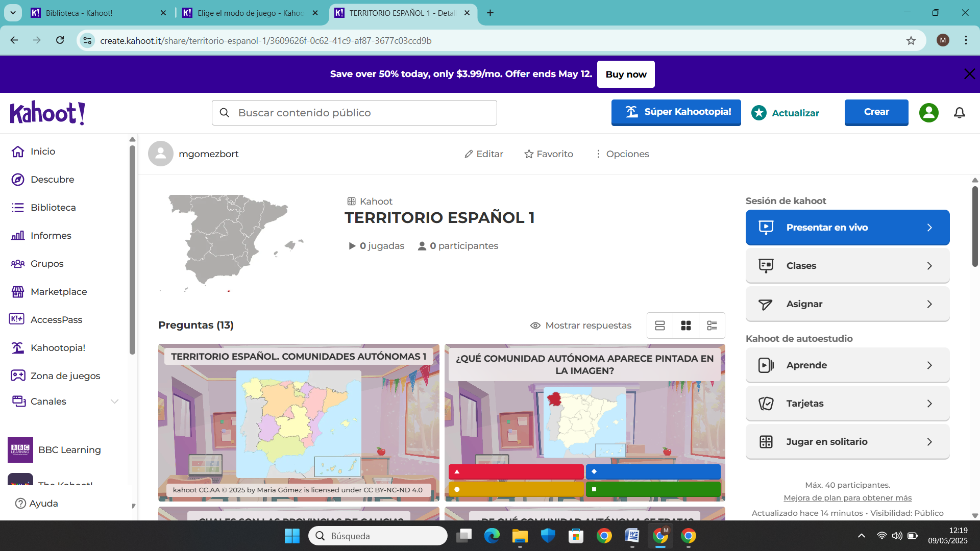Select the blue diamond answer bar
Image resolution: width=980 pixels, height=551 pixels.
point(653,472)
